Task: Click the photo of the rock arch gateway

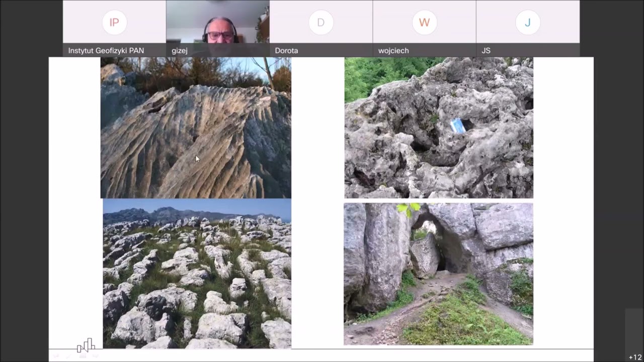Action: 438,274
